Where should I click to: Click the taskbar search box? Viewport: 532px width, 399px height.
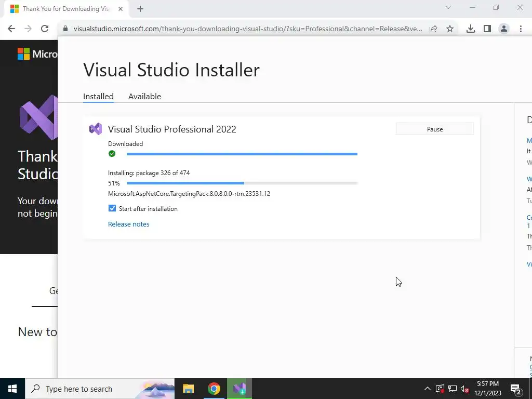point(99,389)
